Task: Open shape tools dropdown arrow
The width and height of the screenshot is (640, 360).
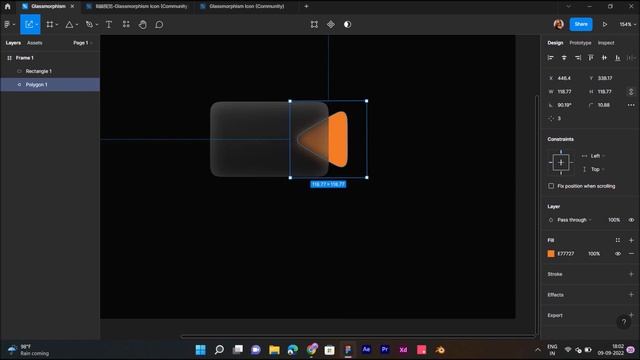Action: point(77,25)
